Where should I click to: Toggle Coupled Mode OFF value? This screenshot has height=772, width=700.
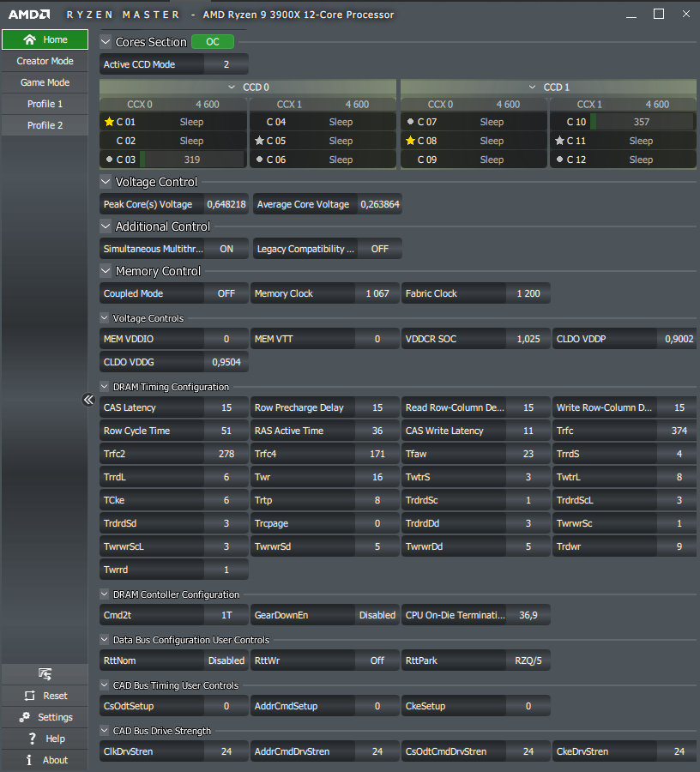coord(226,293)
